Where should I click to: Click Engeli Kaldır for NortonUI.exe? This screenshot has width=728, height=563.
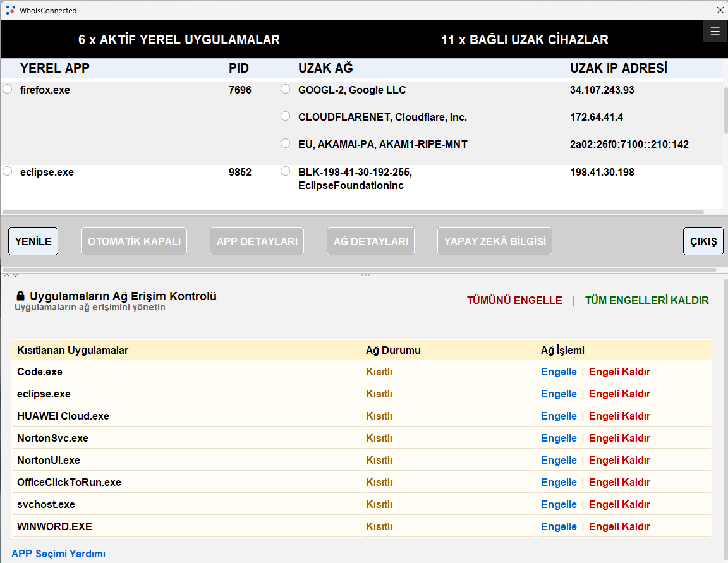(x=619, y=461)
